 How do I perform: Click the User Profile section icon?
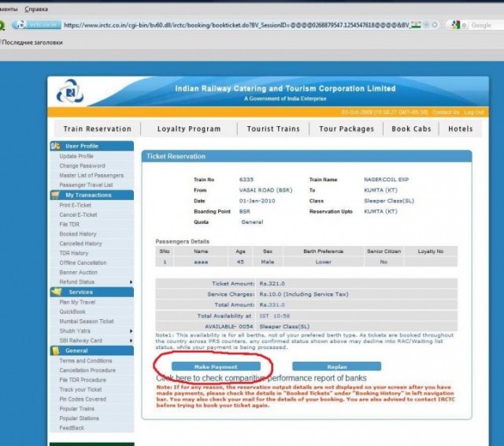point(56,146)
